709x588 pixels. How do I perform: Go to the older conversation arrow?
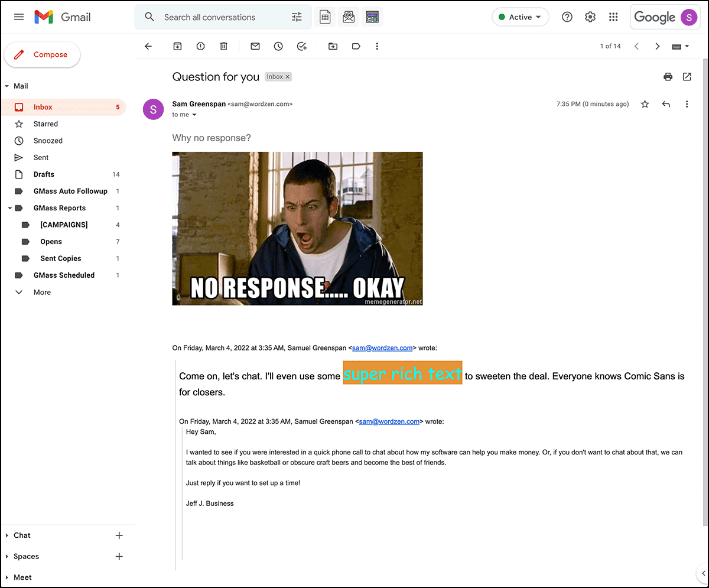tap(657, 46)
